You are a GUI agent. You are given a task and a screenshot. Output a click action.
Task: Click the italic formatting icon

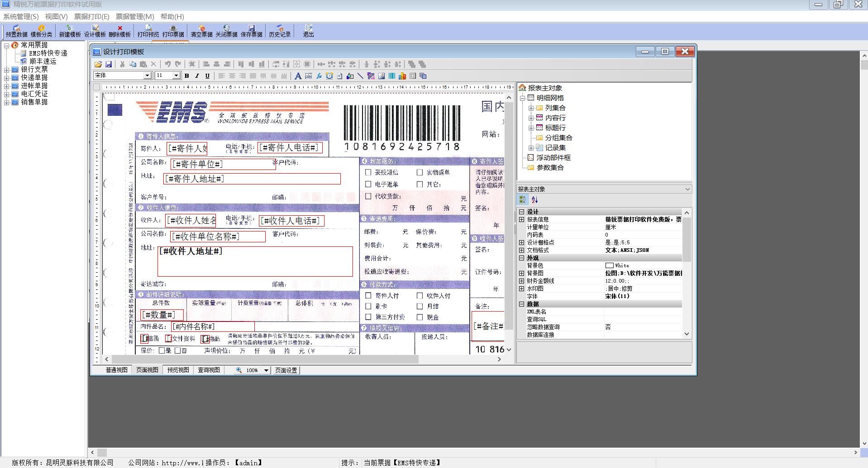(x=197, y=76)
